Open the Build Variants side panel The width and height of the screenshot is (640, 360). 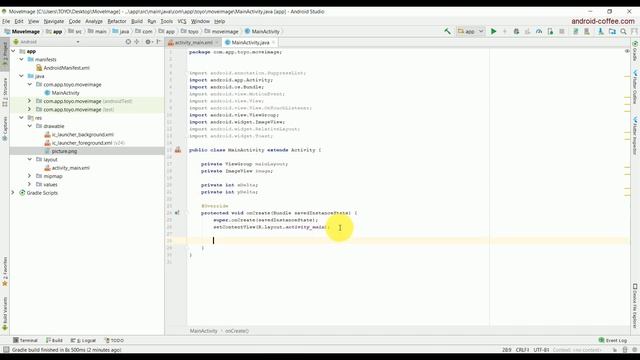coord(5,313)
